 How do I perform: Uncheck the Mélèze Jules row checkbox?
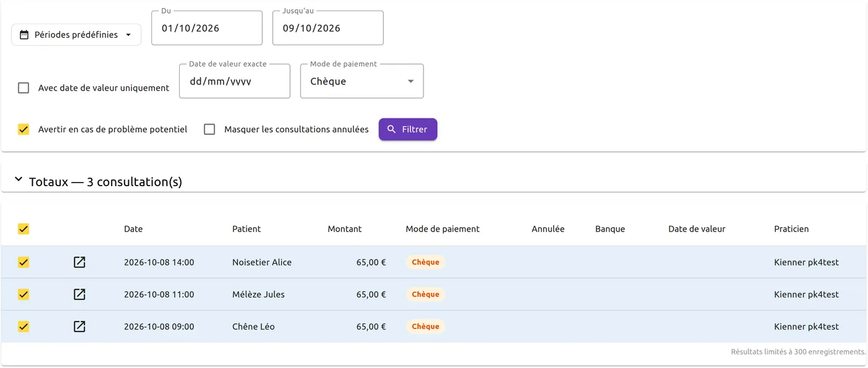coord(24,295)
